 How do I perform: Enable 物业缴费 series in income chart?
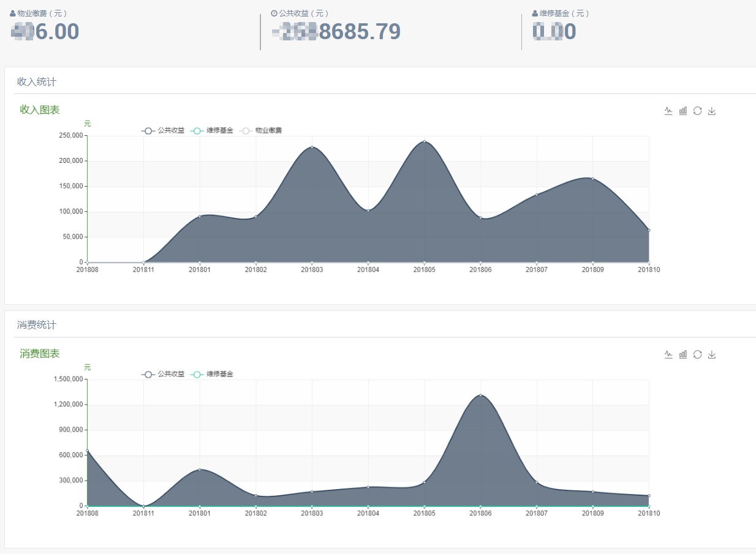click(x=261, y=130)
